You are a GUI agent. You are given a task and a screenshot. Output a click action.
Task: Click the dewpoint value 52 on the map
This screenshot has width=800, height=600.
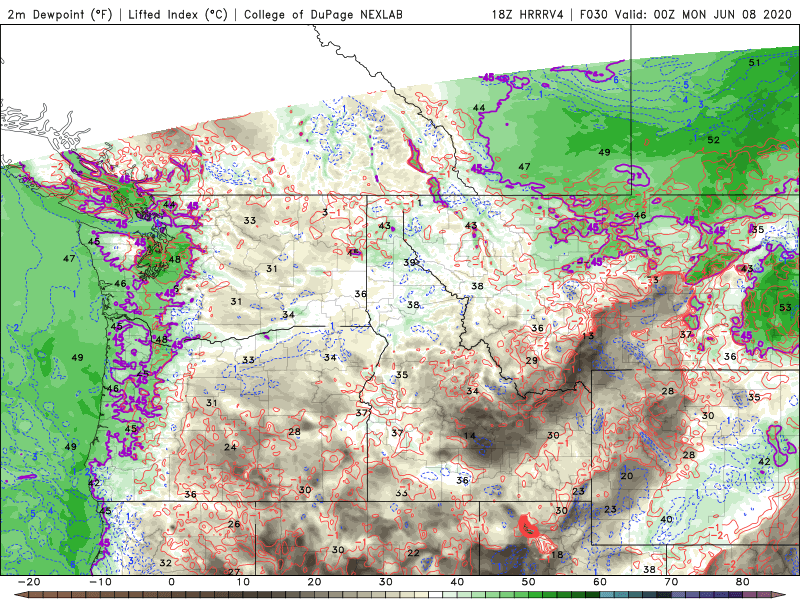click(x=713, y=140)
